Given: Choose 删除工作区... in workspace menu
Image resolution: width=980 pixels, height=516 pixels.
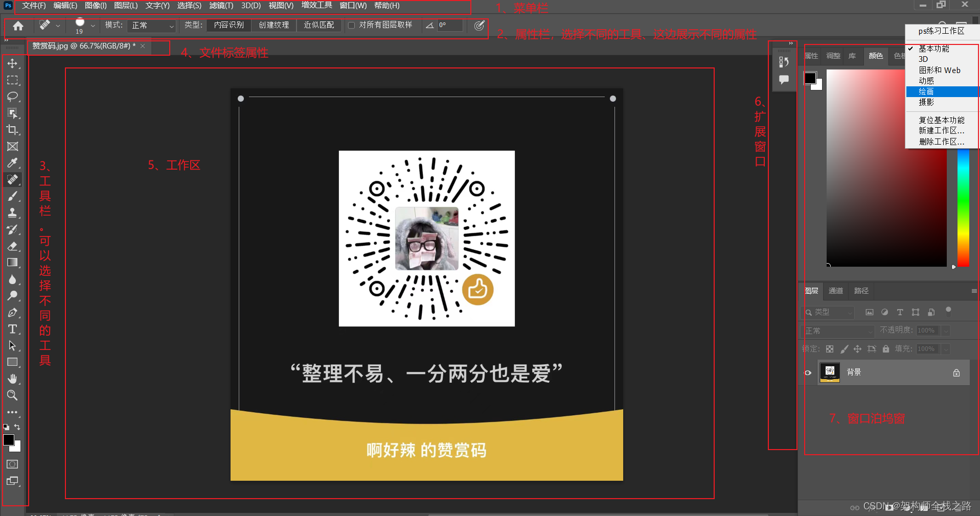Looking at the screenshot, I should click(x=942, y=142).
